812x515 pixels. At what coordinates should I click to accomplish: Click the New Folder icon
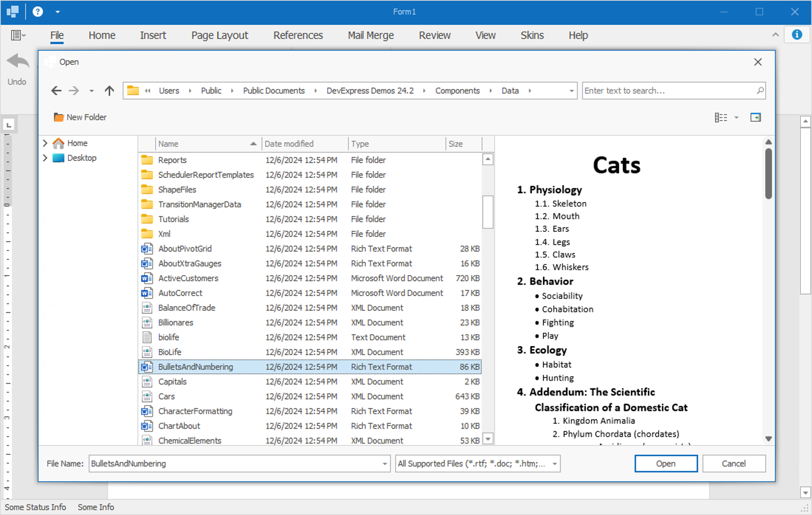coord(59,117)
